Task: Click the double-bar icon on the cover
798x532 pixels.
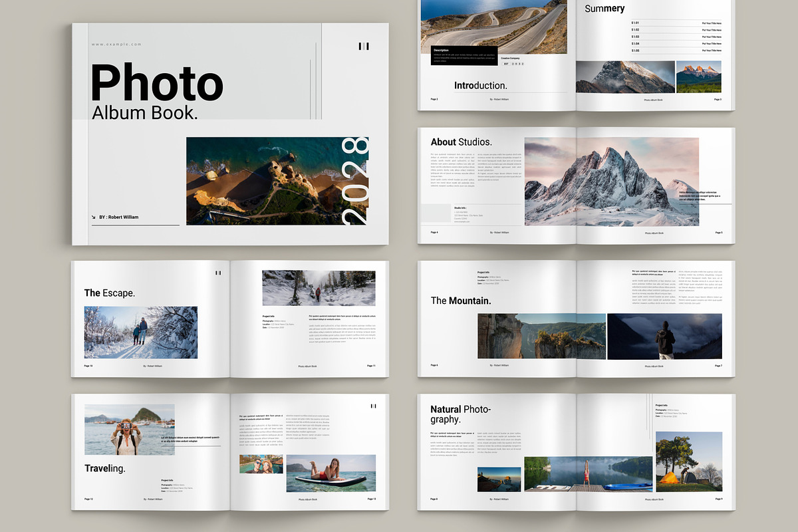Action: [363, 46]
